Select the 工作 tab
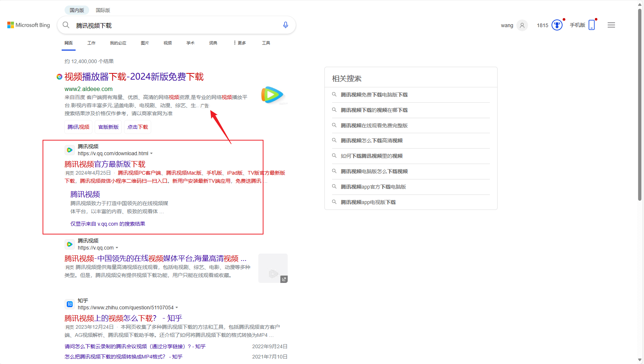This screenshot has height=364, width=644. (91, 43)
